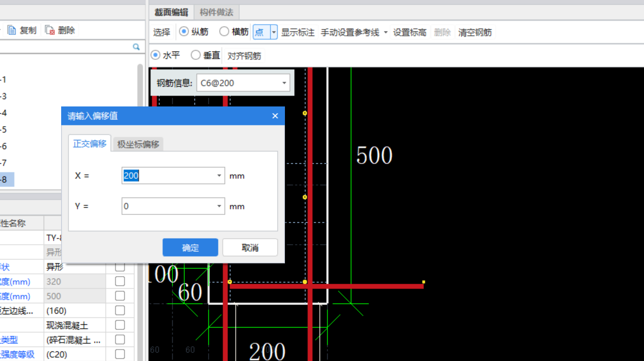Tick the checkbox in the 320 row
The height and width of the screenshot is (361, 644).
(x=120, y=281)
